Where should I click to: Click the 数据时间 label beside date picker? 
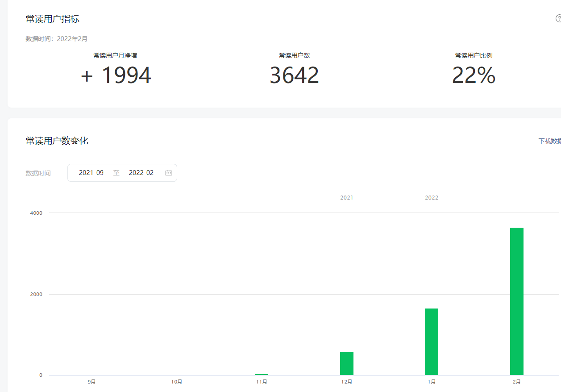tap(38, 173)
